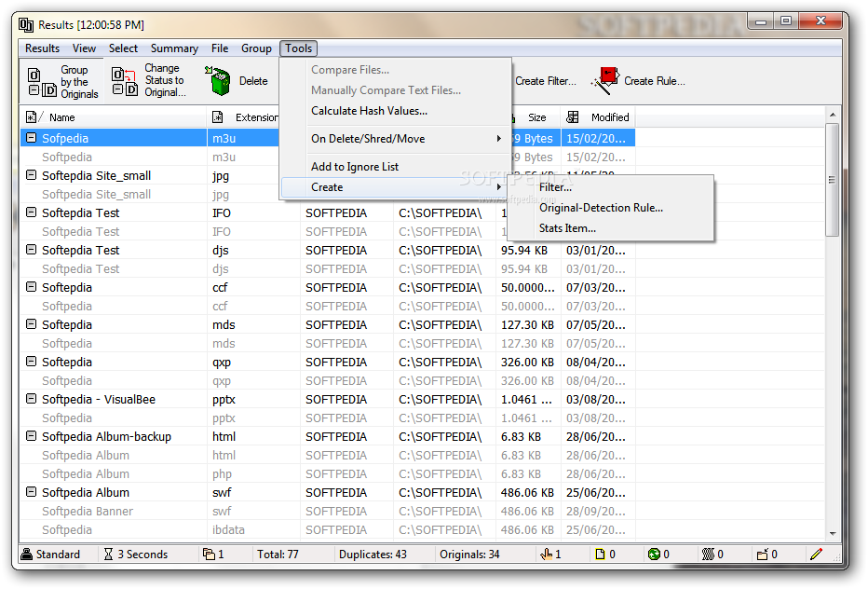Screen dimensions: 868x589
Task: Click the Duplicates: 43 status entry
Action: click(x=373, y=555)
